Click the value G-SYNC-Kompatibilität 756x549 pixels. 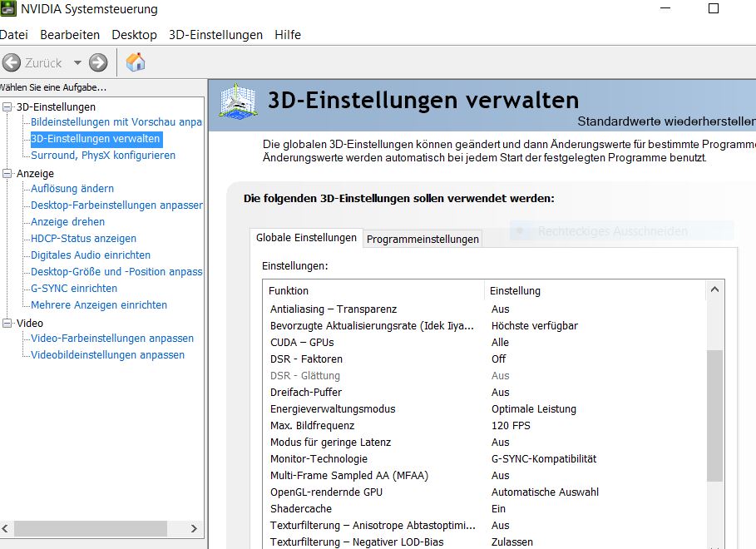point(544,459)
